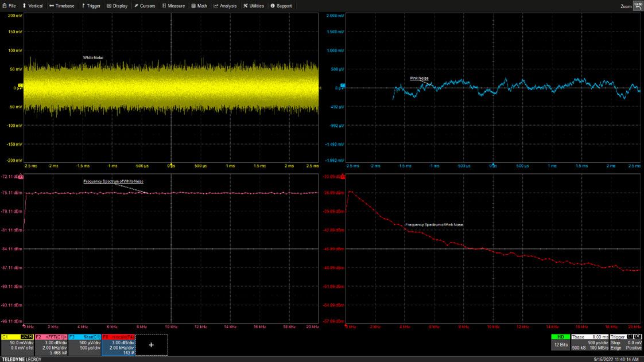Click the Undo button at top right

click(x=638, y=6)
